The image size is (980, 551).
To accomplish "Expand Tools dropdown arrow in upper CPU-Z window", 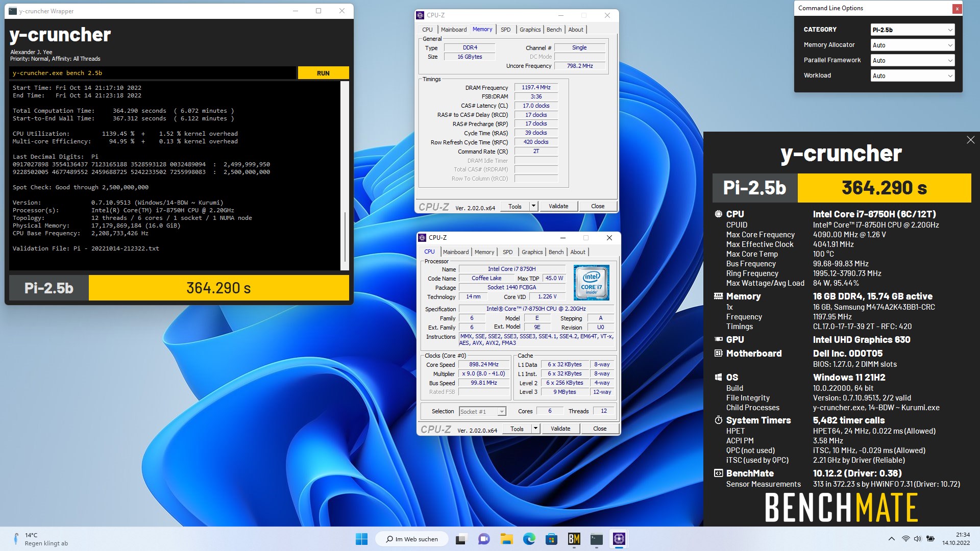I will 533,206.
